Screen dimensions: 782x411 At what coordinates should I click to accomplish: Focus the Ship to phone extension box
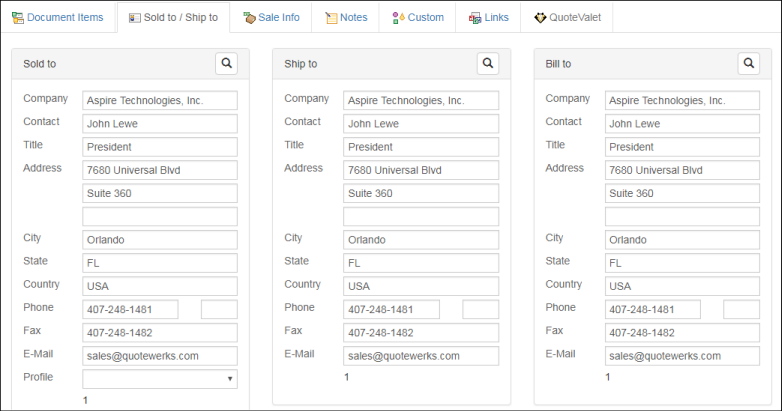(x=481, y=309)
